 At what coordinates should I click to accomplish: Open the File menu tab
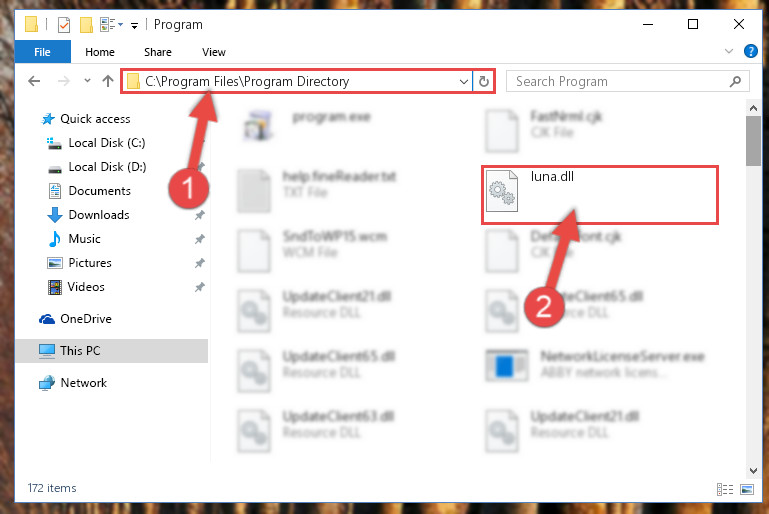[43, 52]
